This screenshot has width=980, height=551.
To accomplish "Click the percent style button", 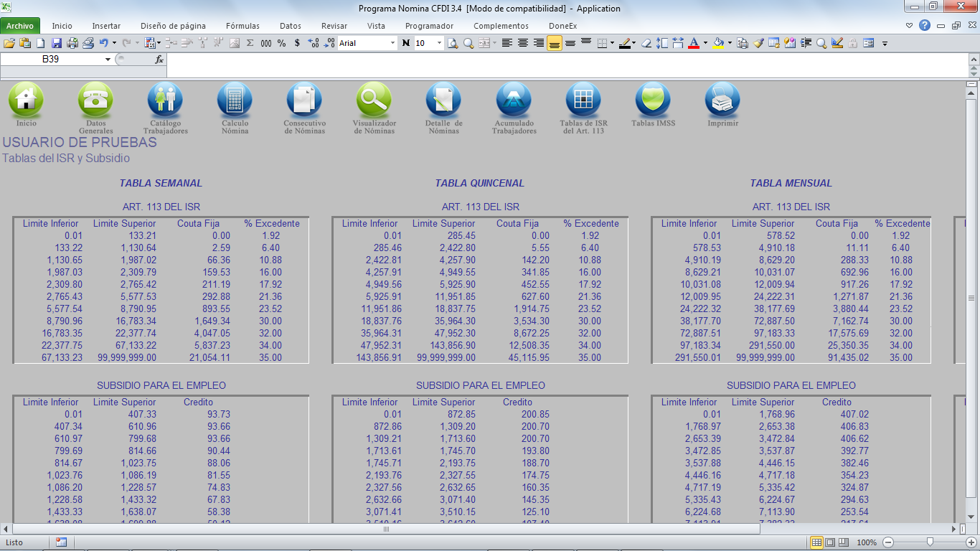I will (282, 43).
